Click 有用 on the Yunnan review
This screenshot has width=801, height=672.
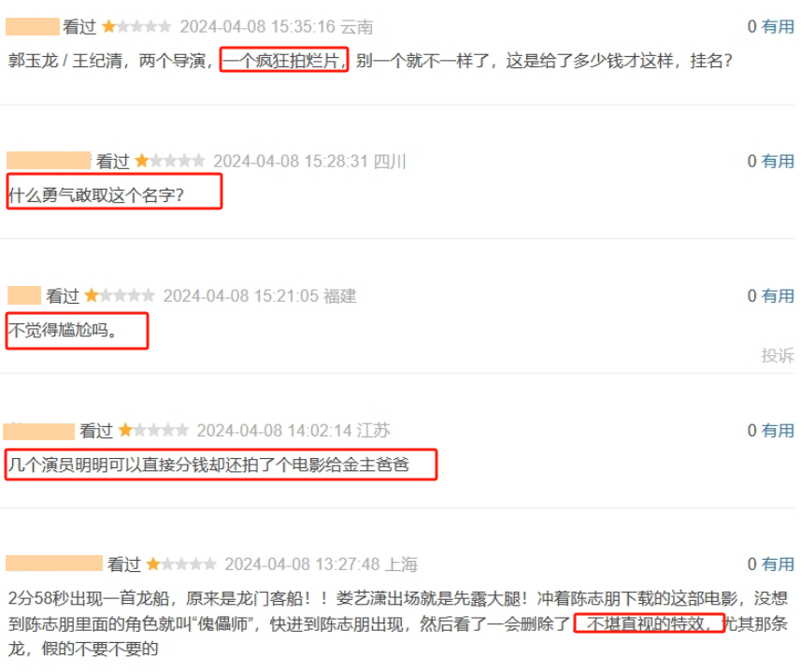778,26
